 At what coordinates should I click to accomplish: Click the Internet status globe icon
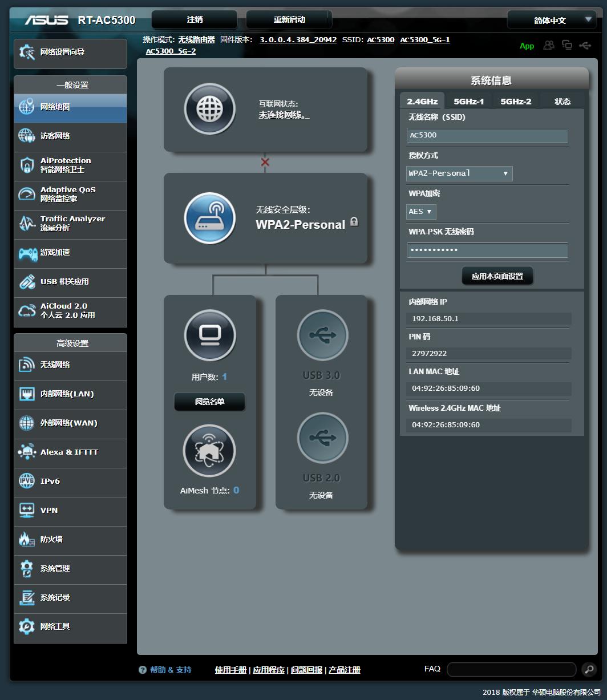(x=209, y=109)
